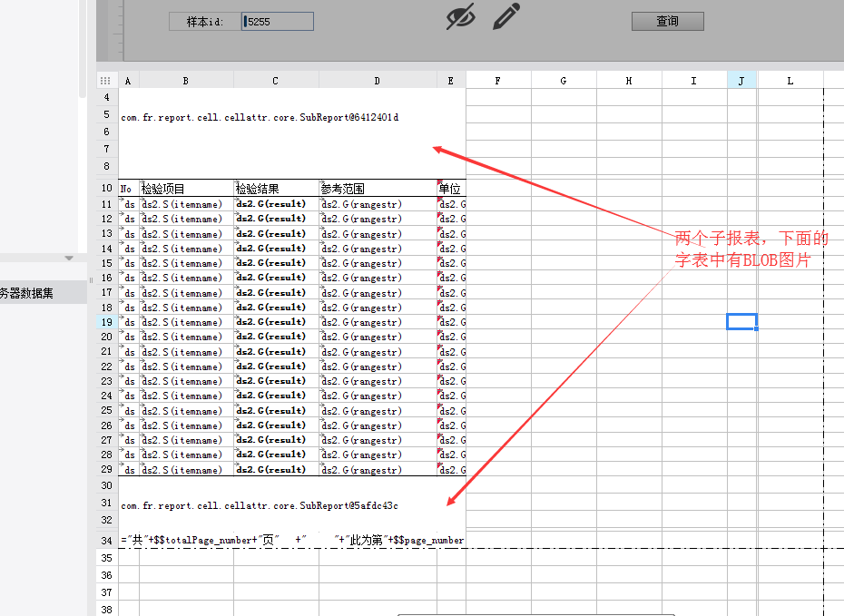The height and width of the screenshot is (616, 844).
Task: Select column E header
Action: click(x=450, y=81)
